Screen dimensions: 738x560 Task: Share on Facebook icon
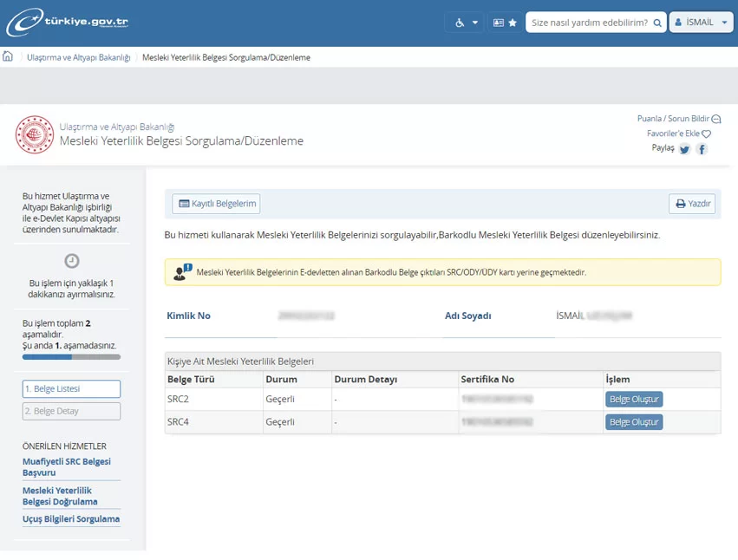tap(702, 150)
